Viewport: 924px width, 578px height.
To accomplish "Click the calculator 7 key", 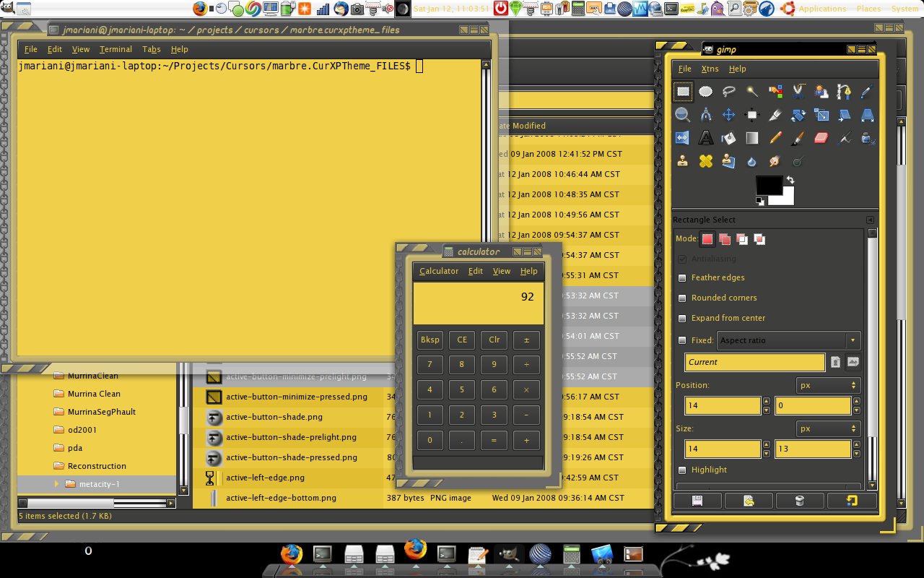I will coord(430,364).
